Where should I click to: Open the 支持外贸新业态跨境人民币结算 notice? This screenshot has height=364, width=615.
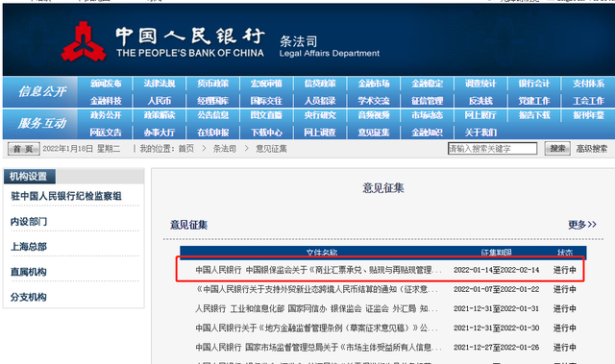[317, 289]
